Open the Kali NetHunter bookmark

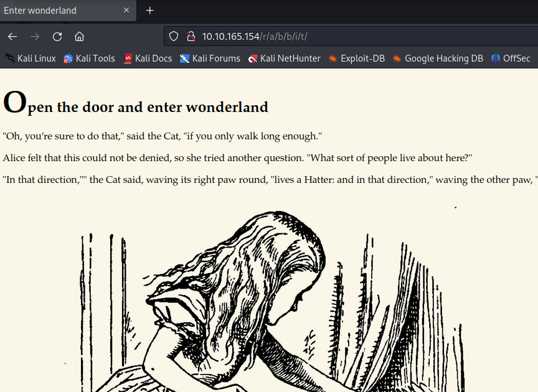tap(284, 58)
